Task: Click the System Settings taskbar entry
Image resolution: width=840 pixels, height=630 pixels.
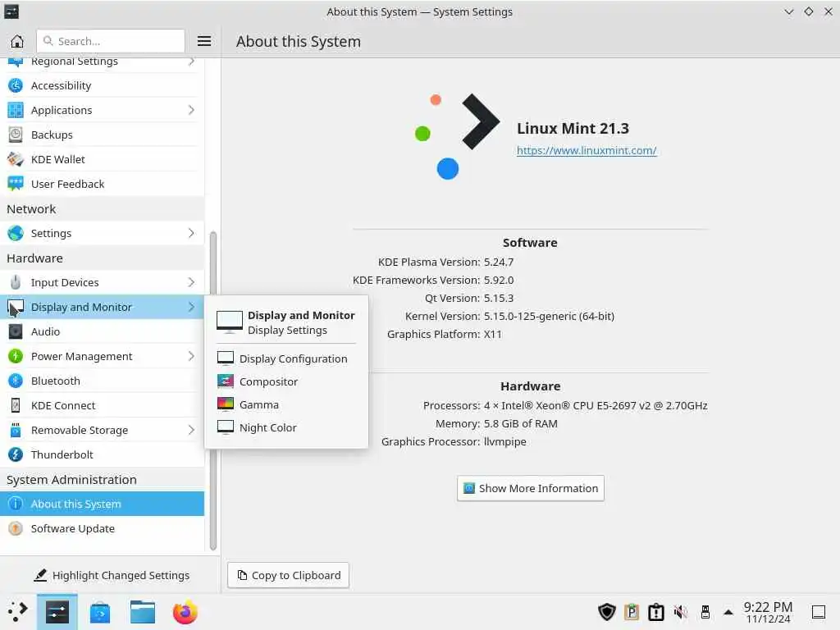Action: click(57, 612)
